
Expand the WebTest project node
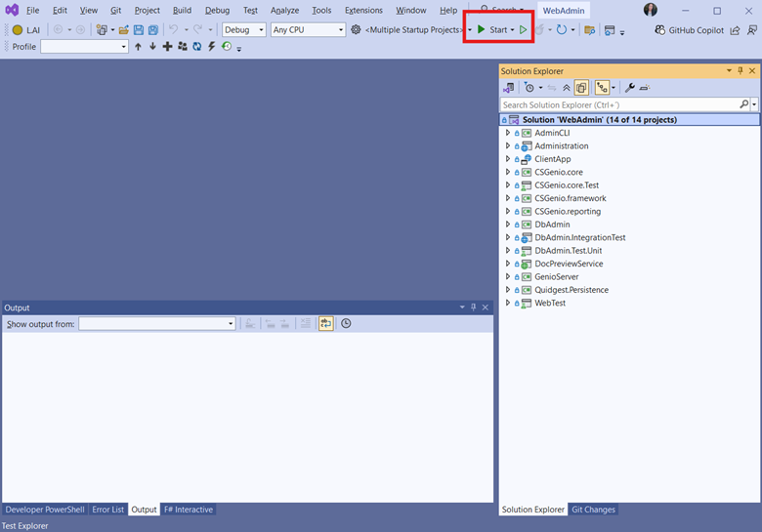pos(507,303)
